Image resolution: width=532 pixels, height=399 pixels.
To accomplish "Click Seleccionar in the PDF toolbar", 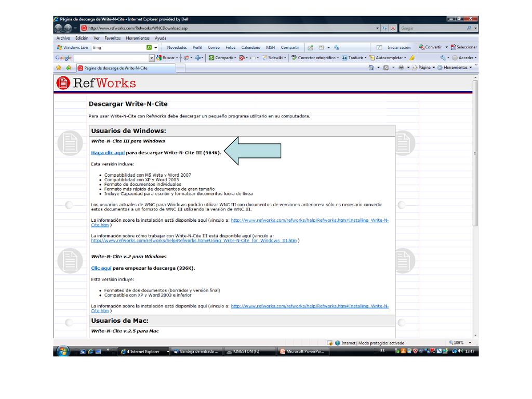I will (x=463, y=47).
